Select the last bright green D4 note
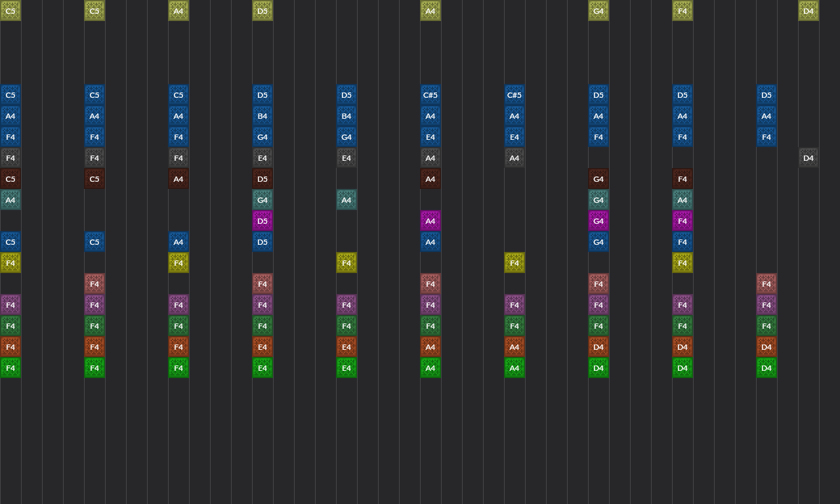The width and height of the screenshot is (840, 504). coord(766,368)
